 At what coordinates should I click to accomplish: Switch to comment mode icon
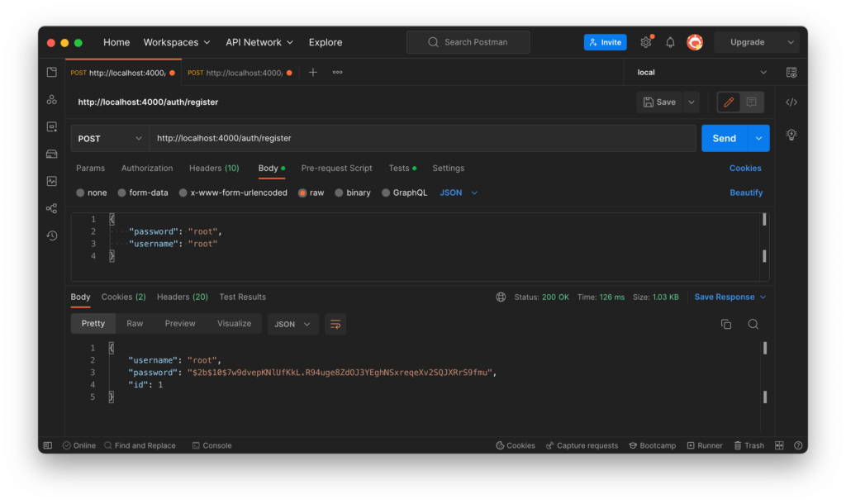click(751, 102)
